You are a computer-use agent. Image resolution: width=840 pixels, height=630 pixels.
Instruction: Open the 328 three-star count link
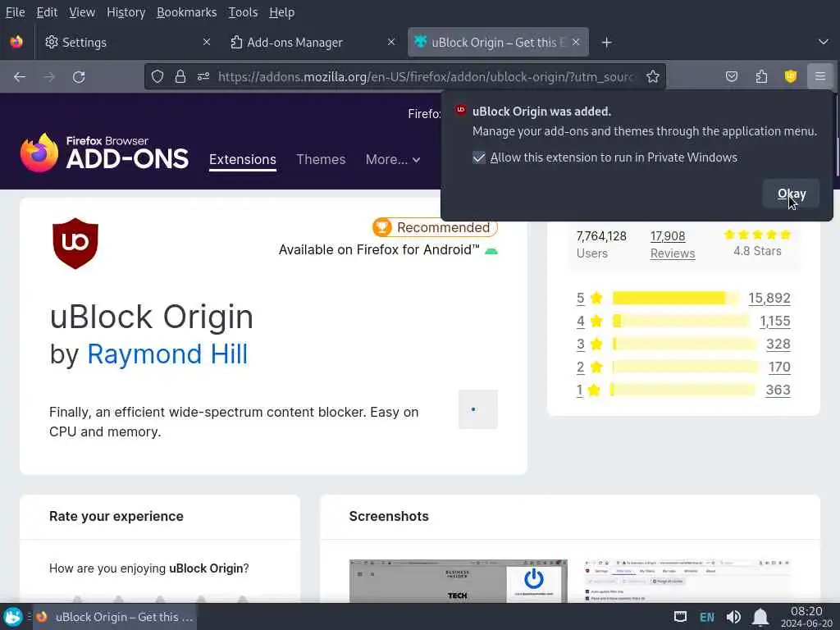coord(778,344)
